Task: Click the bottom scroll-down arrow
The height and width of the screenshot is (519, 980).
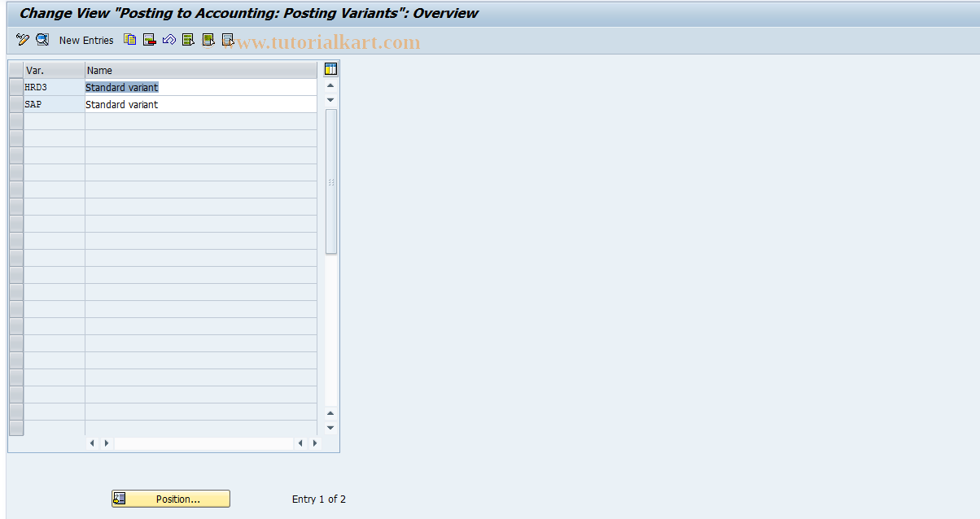Action: click(330, 427)
